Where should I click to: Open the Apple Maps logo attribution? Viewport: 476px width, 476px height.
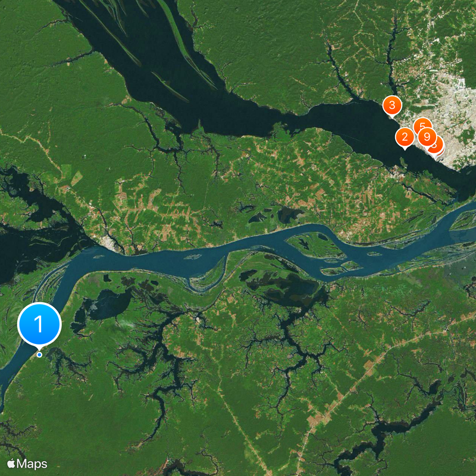point(27,464)
